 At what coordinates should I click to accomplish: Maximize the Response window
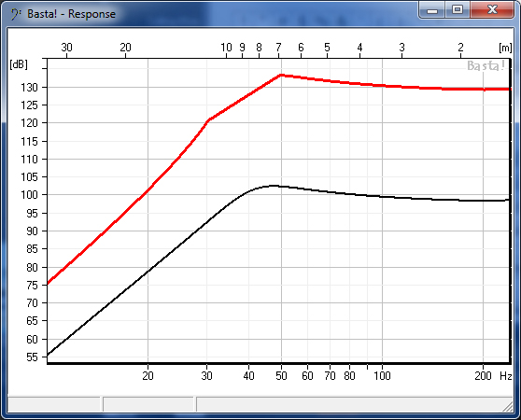point(458,10)
